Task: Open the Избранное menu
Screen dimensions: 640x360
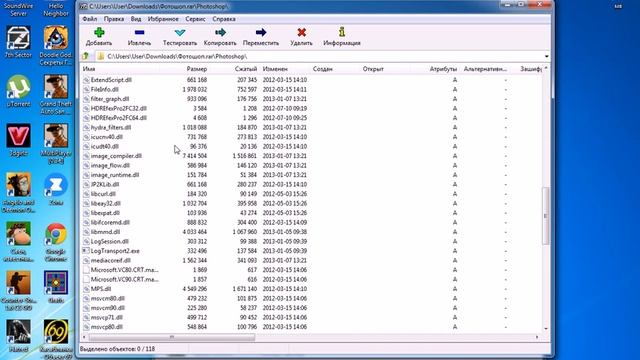Action: [x=163, y=19]
